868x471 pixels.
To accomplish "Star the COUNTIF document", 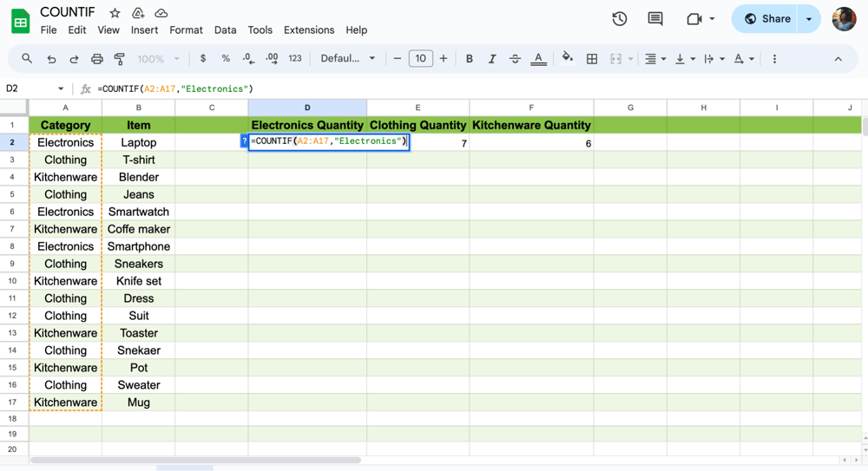I will click(115, 13).
